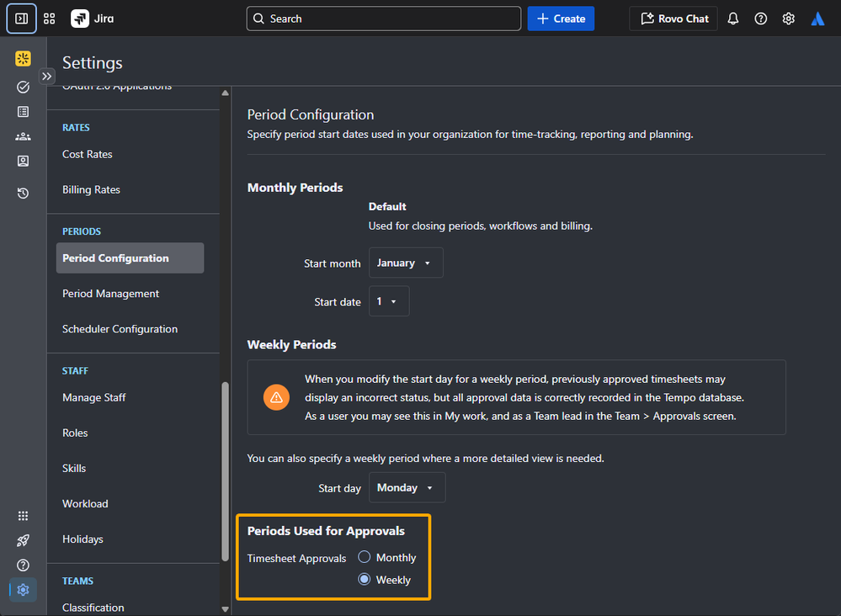The image size is (841, 616).
Task: Click the PERIODS section heading
Action: coord(82,231)
